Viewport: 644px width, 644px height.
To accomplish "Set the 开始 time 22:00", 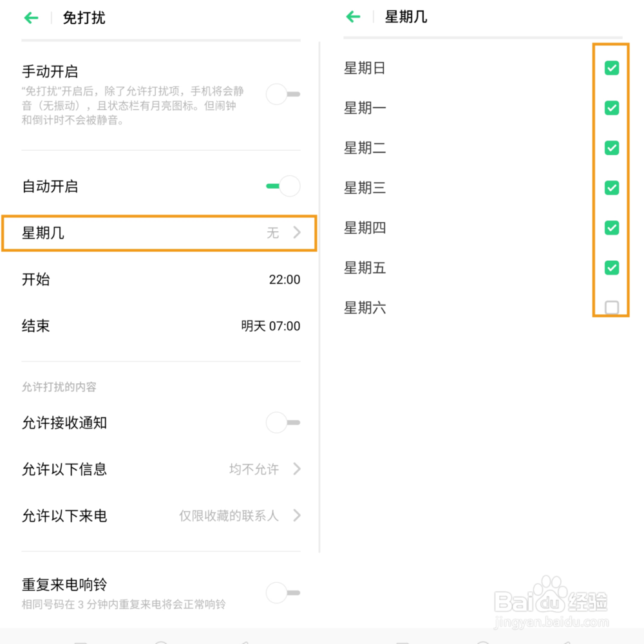I will 284,279.
